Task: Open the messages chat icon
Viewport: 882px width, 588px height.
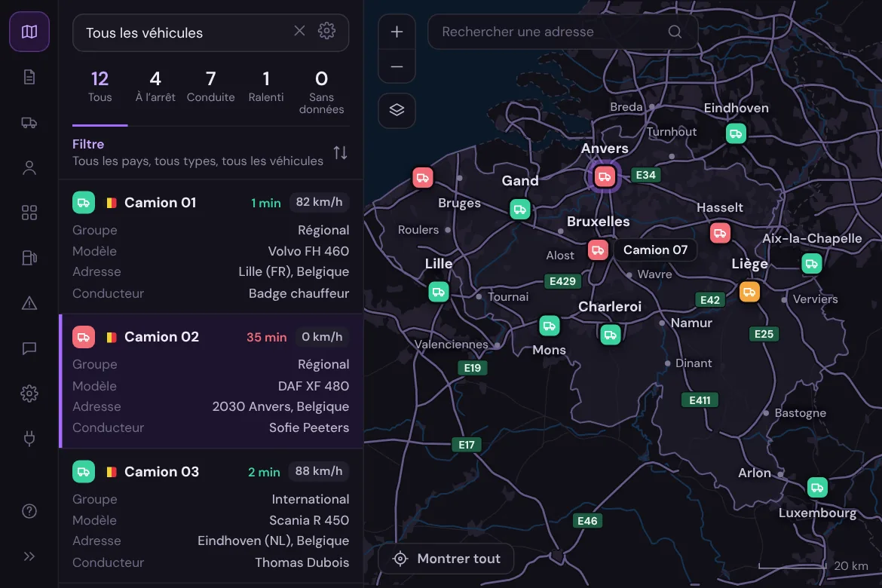Action: tap(29, 348)
